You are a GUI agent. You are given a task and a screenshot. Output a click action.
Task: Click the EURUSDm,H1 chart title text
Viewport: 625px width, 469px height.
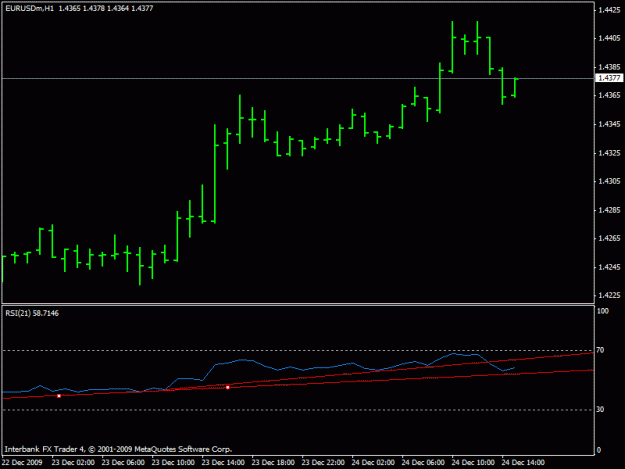click(x=29, y=8)
